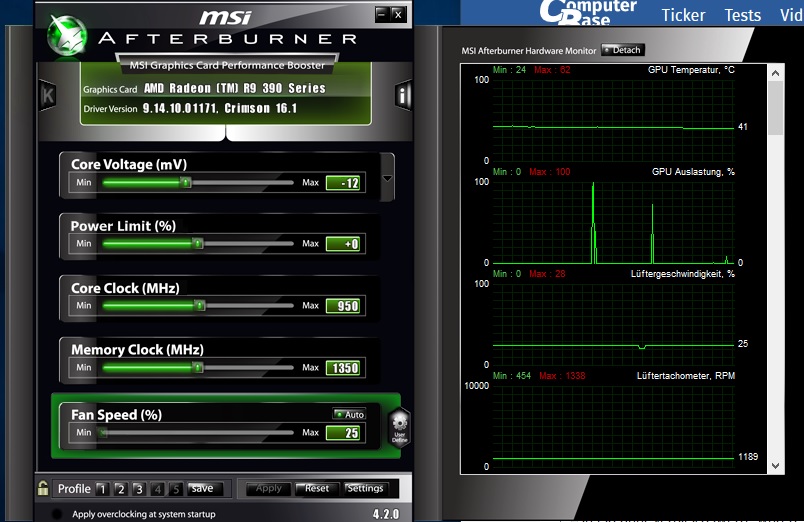Screen dimensions: 804x522
Task: Click the Power Limit slider handle
Action: click(198, 244)
